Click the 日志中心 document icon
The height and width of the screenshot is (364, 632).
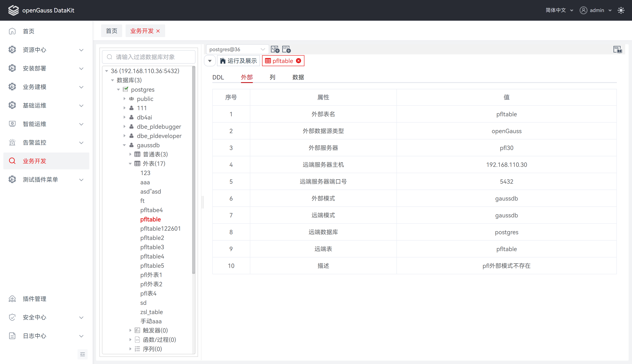pyautogui.click(x=12, y=336)
